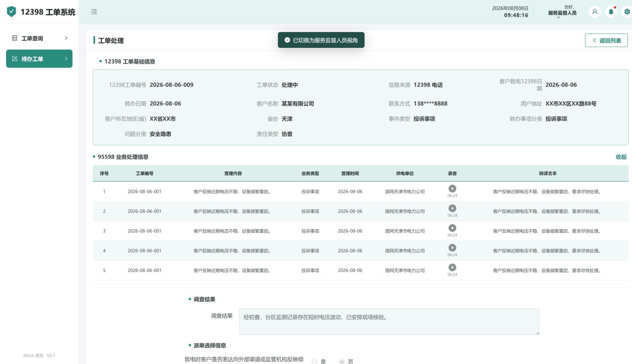Click the clock time 09:48:16
Image resolution: width=632 pixels, height=364 pixels.
point(516,15)
